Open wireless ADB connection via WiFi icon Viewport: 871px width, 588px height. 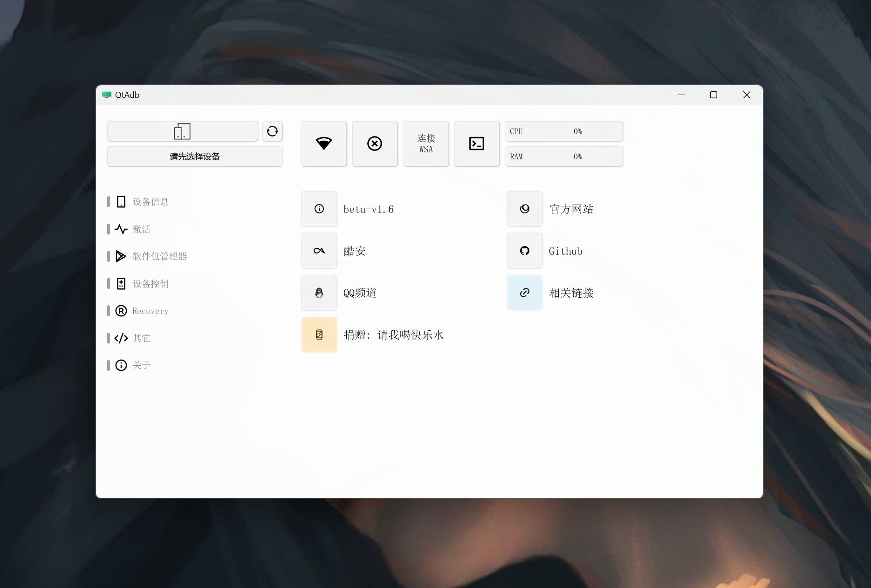(324, 144)
